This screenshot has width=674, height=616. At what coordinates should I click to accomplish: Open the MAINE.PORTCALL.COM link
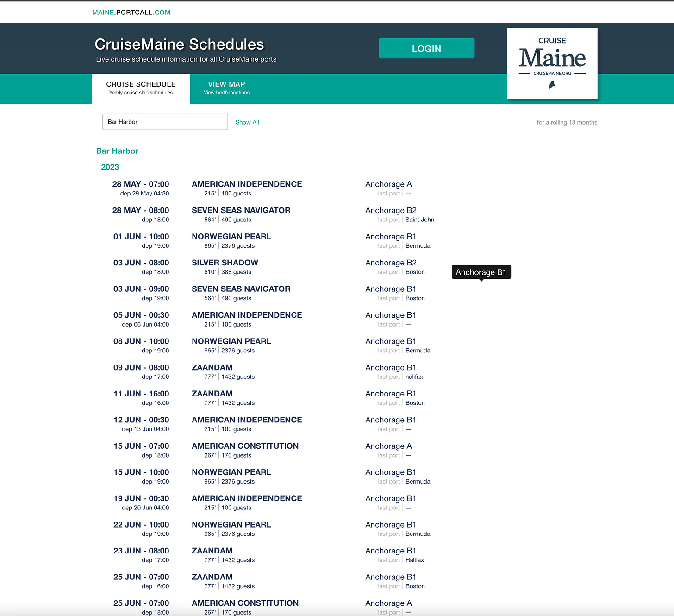tap(131, 13)
